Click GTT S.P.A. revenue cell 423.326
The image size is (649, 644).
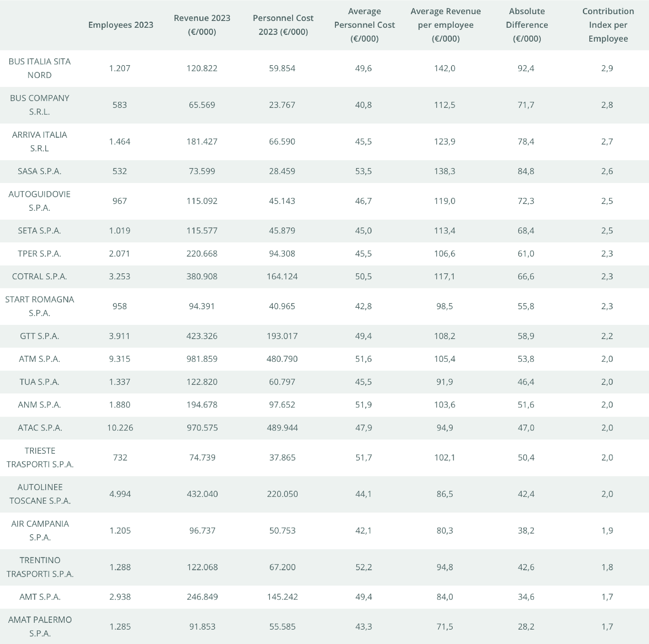(202, 336)
